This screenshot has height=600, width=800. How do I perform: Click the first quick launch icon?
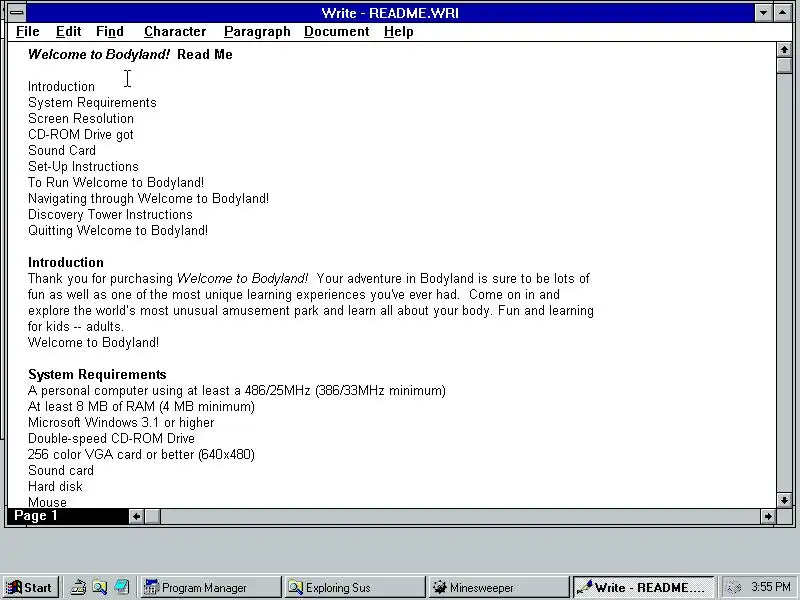coord(78,588)
